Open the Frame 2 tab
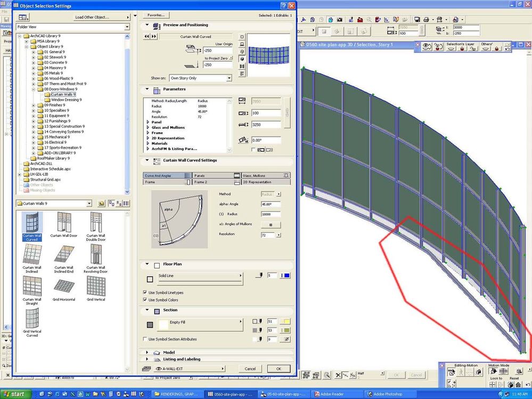532x399 pixels. tap(216, 182)
